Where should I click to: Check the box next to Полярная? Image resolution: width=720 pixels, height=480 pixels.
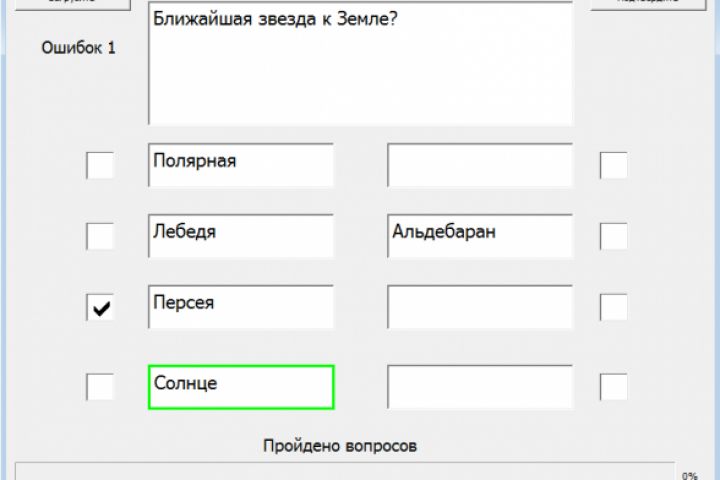(x=100, y=165)
